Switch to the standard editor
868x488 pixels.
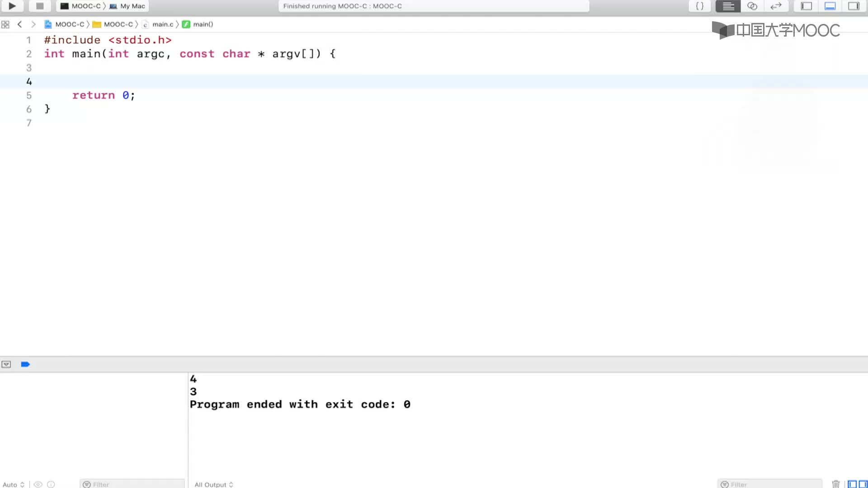(x=728, y=6)
